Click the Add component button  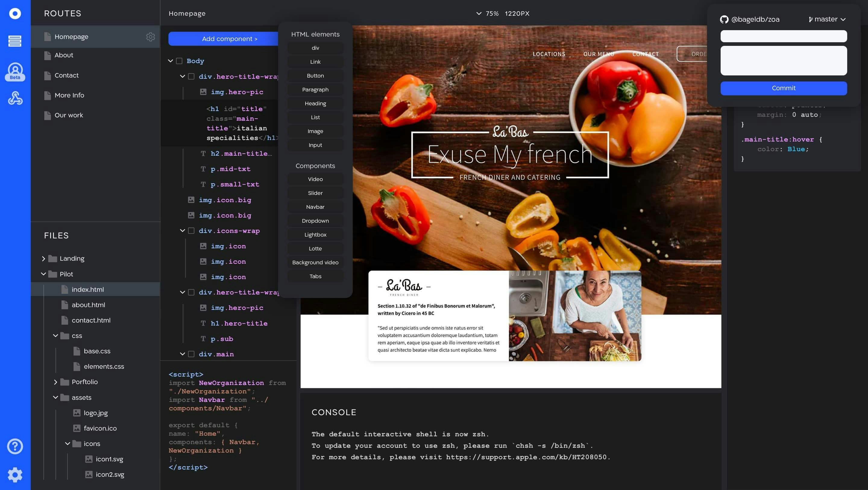[x=229, y=39]
